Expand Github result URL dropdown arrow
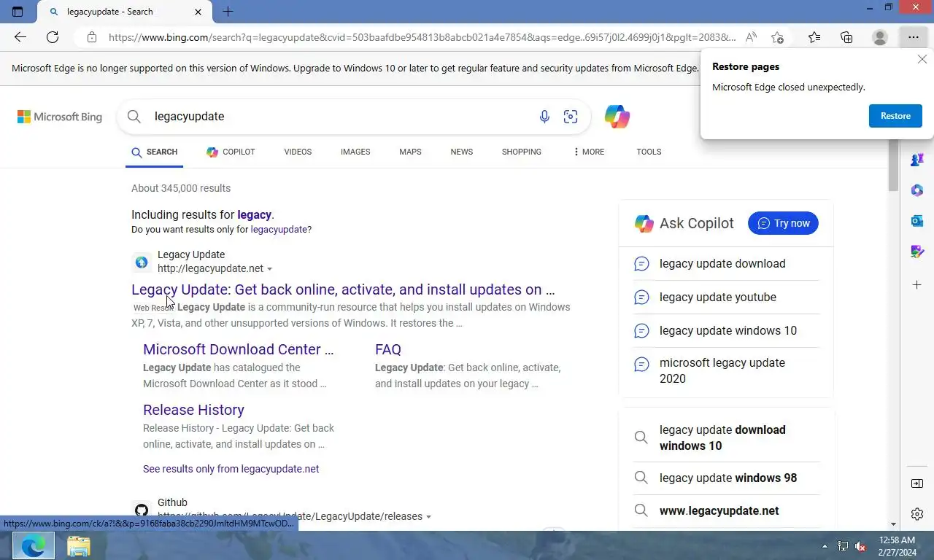This screenshot has width=934, height=560. point(428,517)
